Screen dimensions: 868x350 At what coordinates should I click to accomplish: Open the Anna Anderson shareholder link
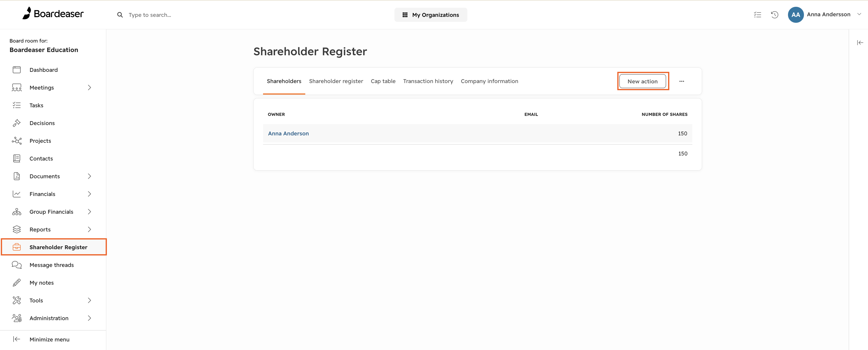(288, 133)
